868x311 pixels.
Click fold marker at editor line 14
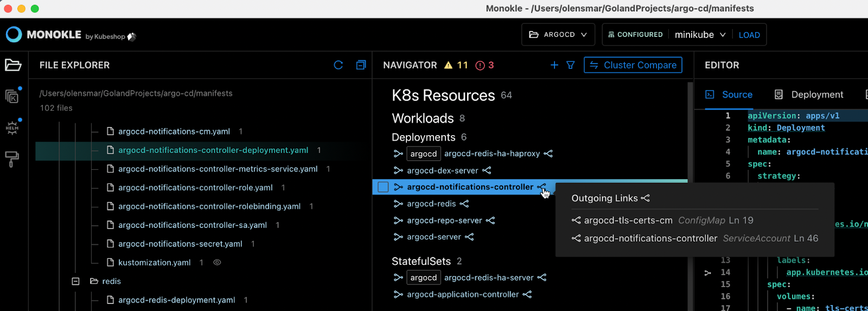tap(707, 272)
